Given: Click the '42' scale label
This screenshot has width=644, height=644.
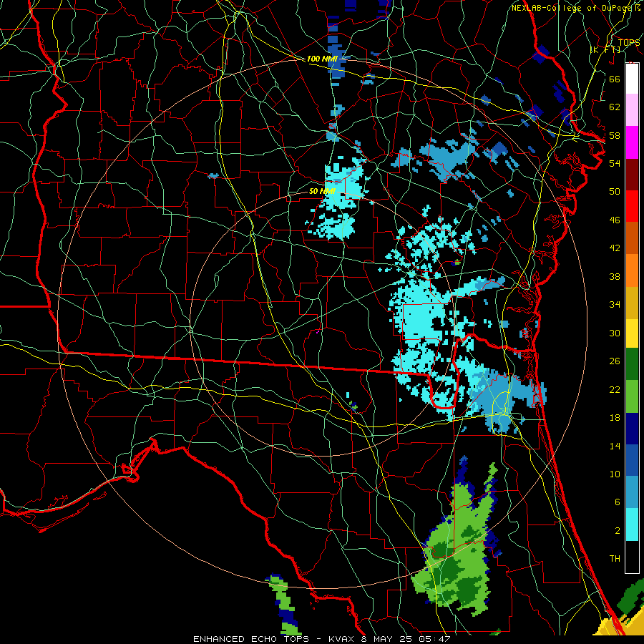Looking at the screenshot, I should click(615, 248).
